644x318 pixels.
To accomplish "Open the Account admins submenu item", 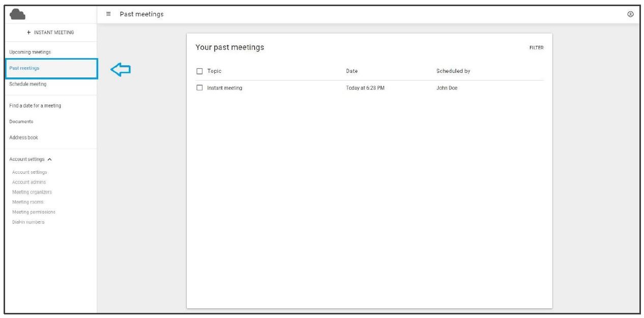I will [x=29, y=182].
